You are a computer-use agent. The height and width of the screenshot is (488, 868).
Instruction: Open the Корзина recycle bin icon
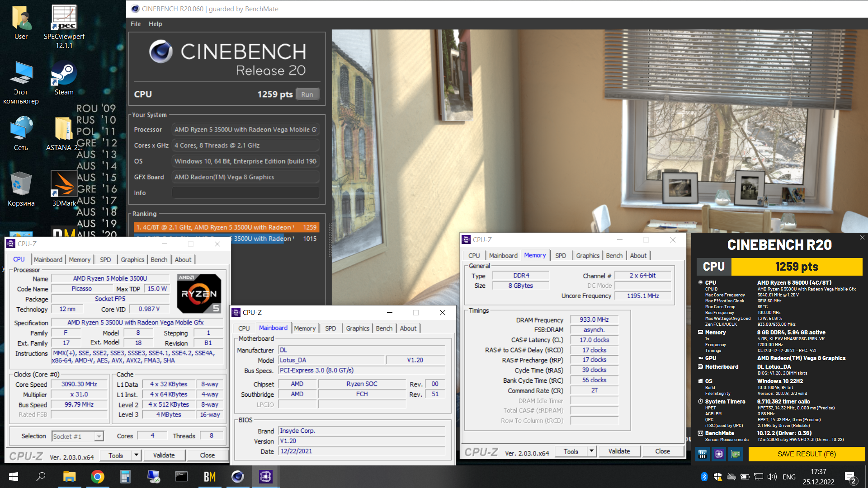tap(21, 189)
